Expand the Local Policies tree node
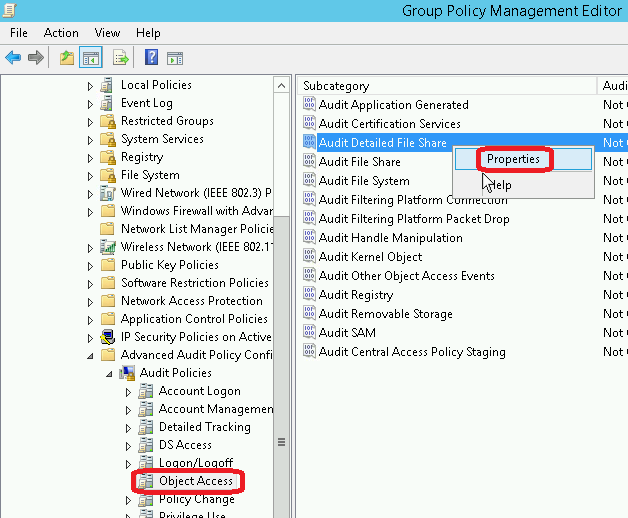The image size is (628, 518). click(90, 86)
